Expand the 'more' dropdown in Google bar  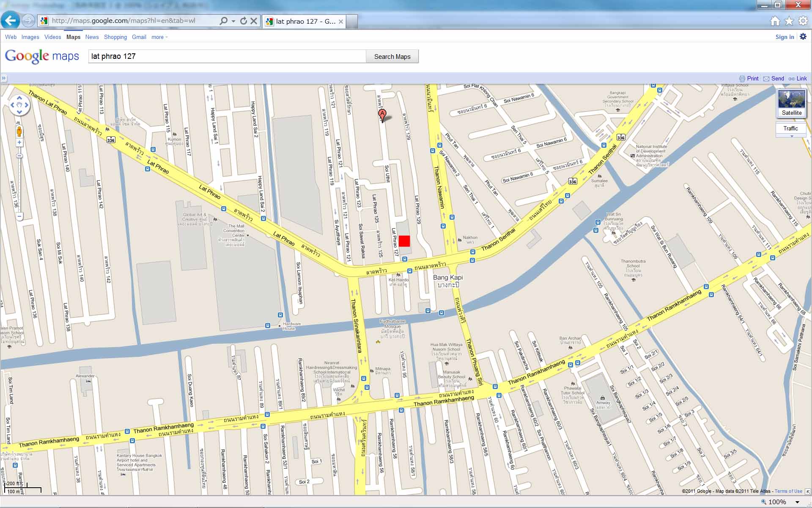coord(159,37)
